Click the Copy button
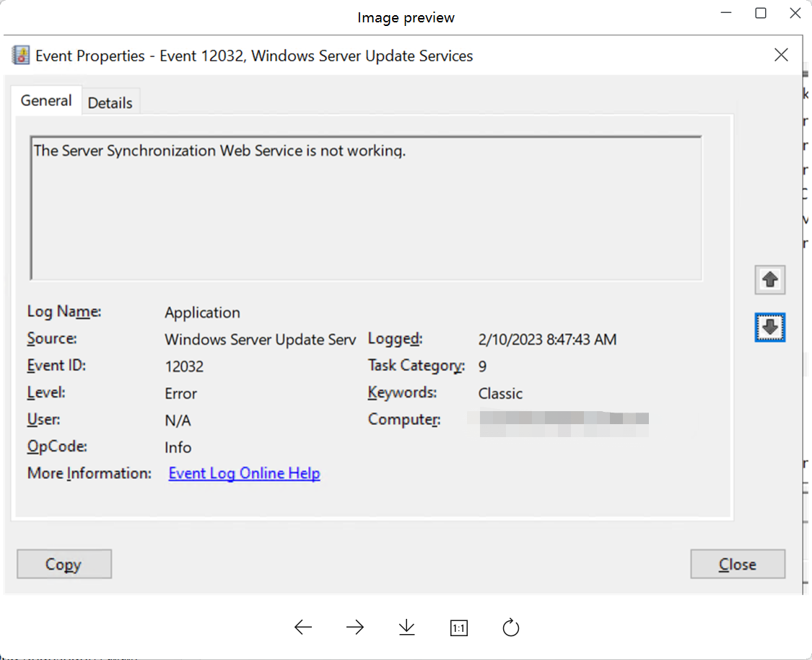Image resolution: width=812 pixels, height=660 pixels. click(x=64, y=564)
